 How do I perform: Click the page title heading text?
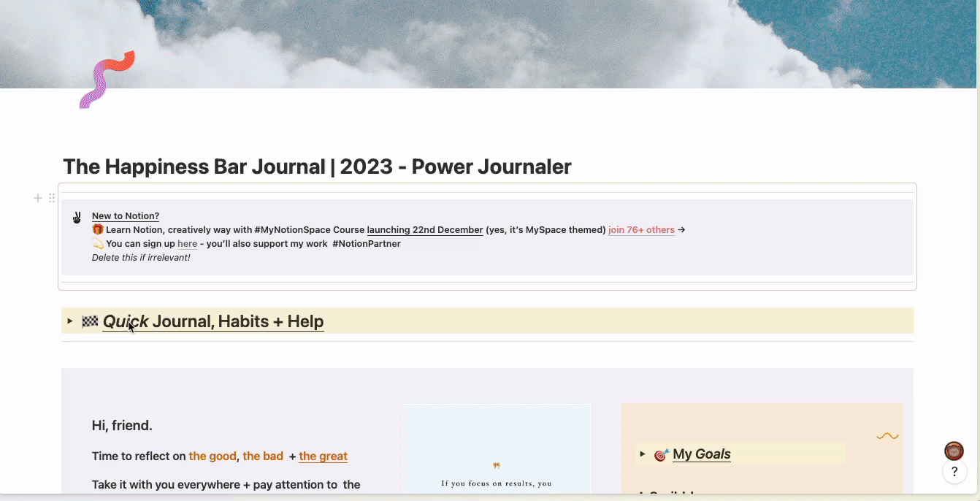[x=317, y=167]
